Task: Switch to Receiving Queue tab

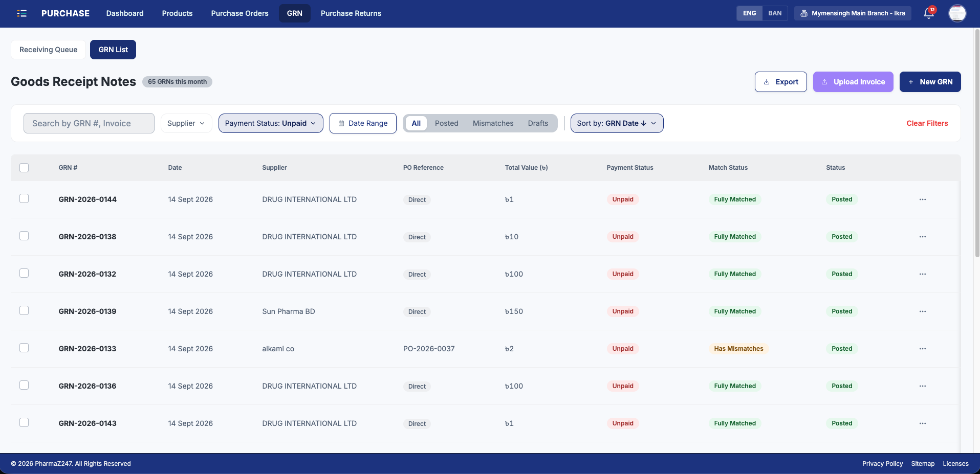Action: coord(49,50)
